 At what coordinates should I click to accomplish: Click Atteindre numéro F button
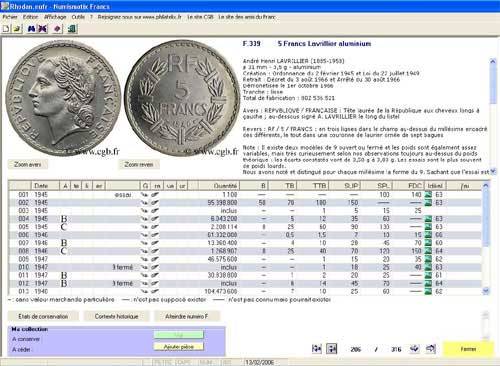pyautogui.click(x=187, y=316)
